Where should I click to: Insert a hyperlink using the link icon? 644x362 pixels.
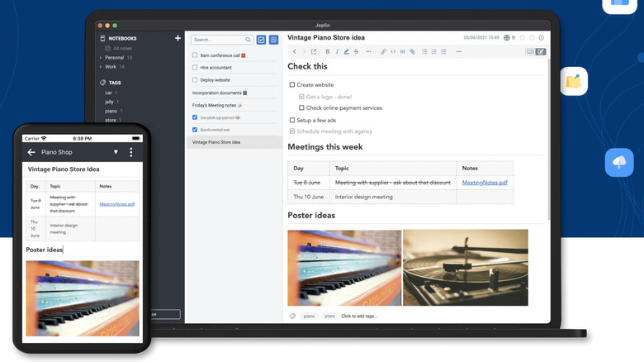click(x=383, y=51)
